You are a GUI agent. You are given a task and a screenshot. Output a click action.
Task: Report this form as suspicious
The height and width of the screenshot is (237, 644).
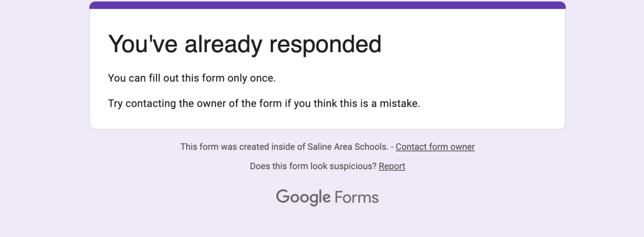pos(391,166)
